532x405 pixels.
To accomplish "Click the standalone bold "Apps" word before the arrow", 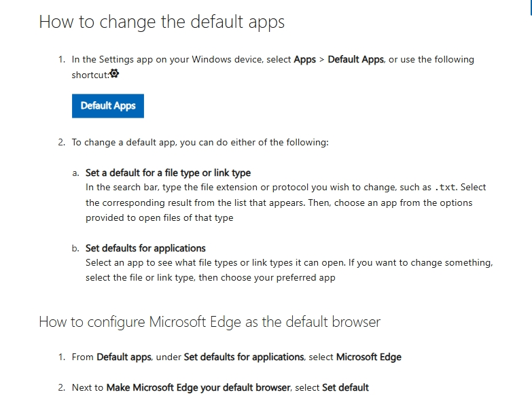I will 304,60.
